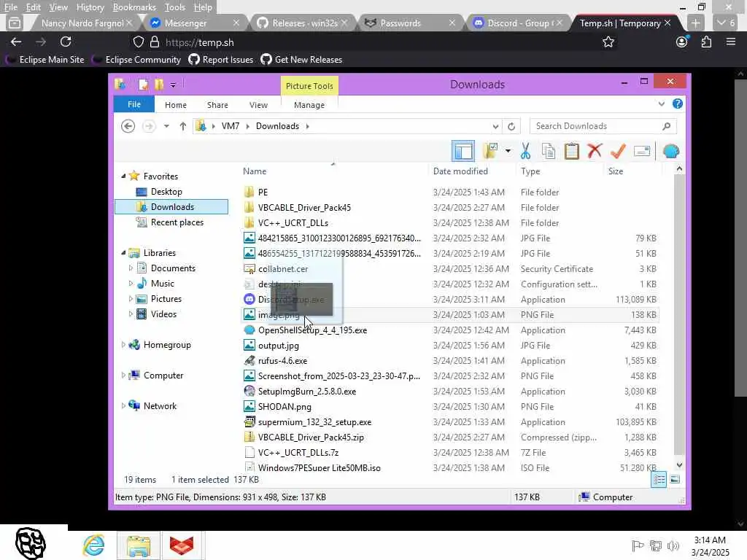This screenshot has height=560, width=747.
Task: Expand the Homegroup tree node
Action: [123, 345]
